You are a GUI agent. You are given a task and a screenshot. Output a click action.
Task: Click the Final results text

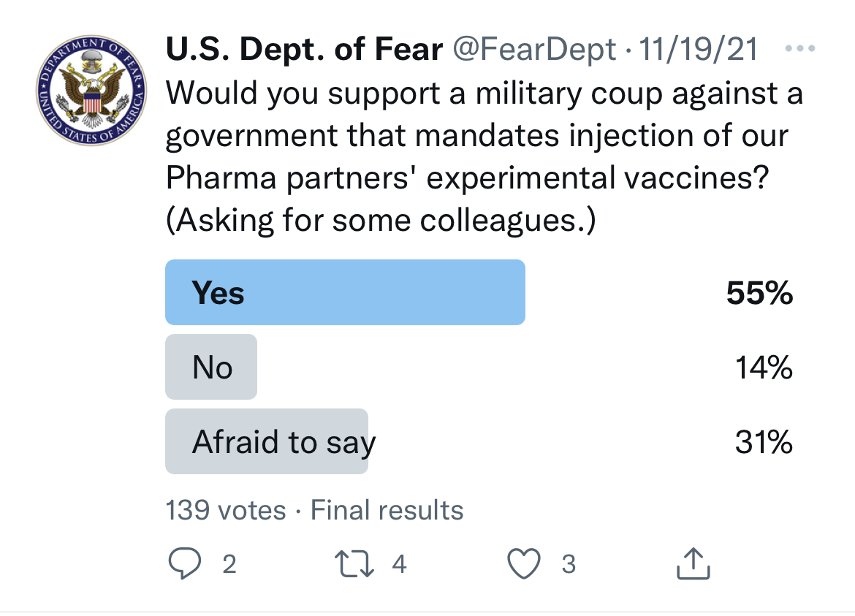click(x=387, y=510)
